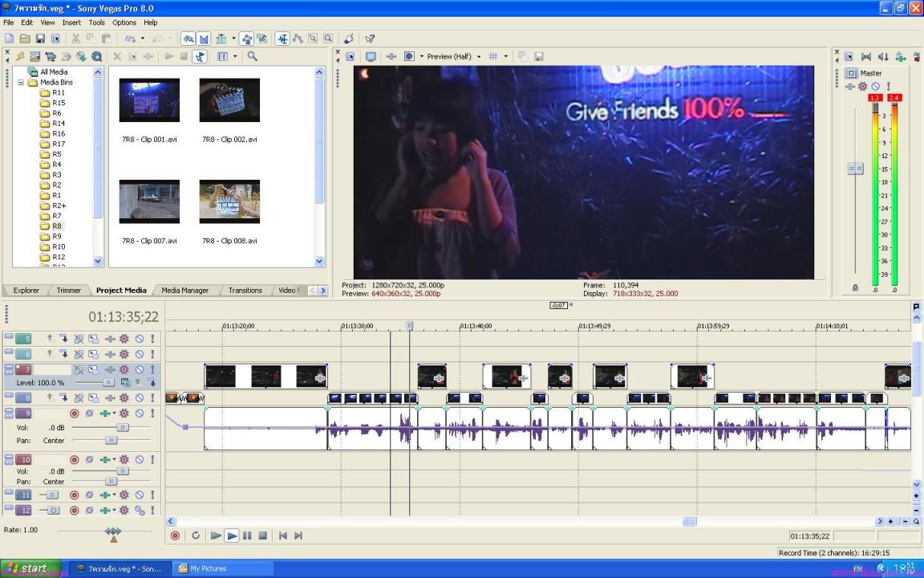
Task: Switch to the Transitions tab
Action: point(245,290)
